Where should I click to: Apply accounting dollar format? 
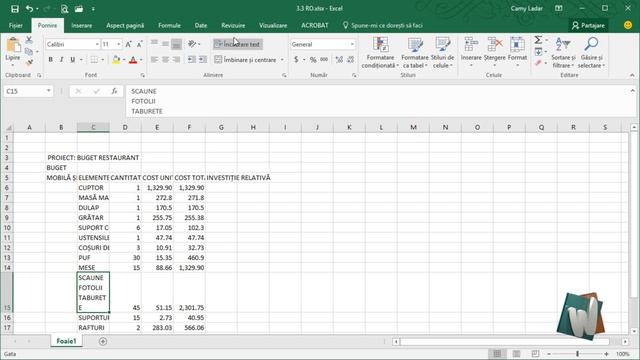click(296, 60)
